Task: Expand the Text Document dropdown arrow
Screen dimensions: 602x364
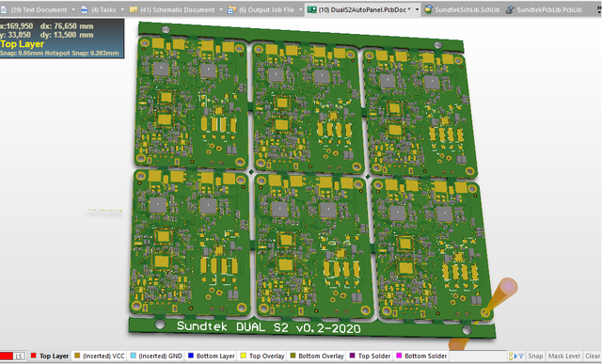Action: tap(73, 10)
